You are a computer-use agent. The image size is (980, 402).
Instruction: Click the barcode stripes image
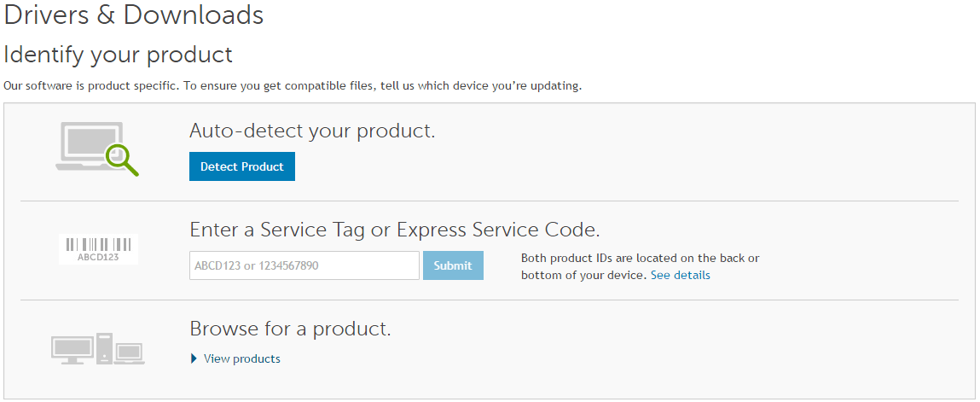(x=99, y=244)
